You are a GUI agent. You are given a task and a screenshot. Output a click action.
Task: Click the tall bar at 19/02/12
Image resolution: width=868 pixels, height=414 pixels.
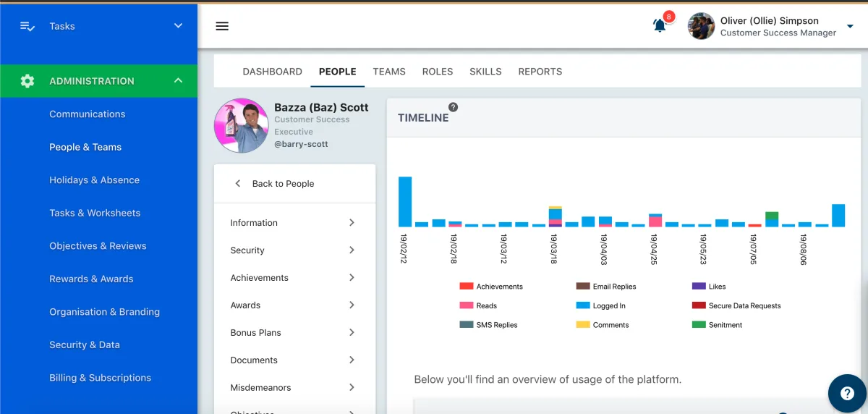[405, 202]
